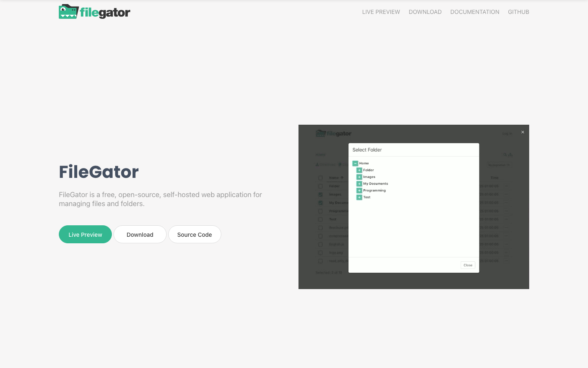Check the select-all checkbox in the header row
This screenshot has width=588, height=368.
tap(321, 177)
